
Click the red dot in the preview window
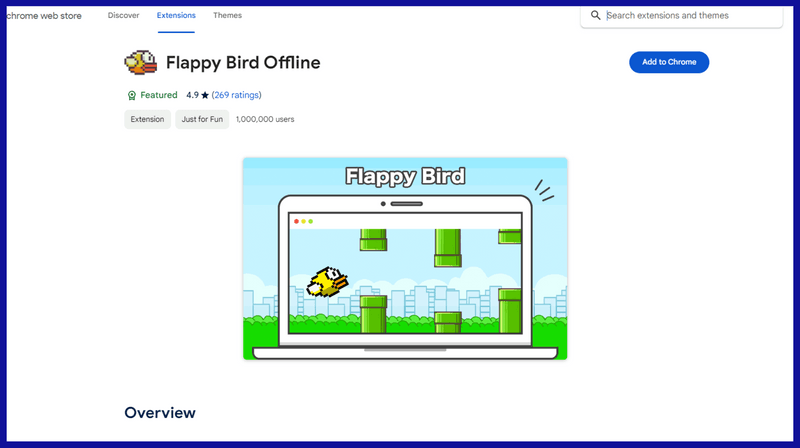pos(296,221)
